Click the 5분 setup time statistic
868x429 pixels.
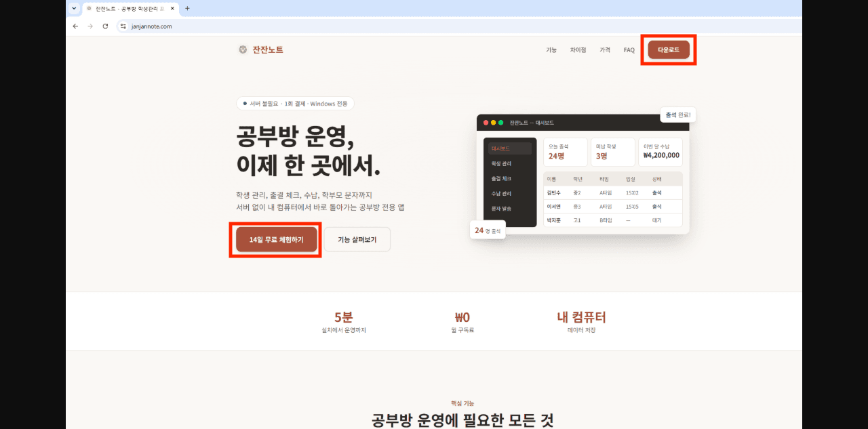click(x=344, y=321)
